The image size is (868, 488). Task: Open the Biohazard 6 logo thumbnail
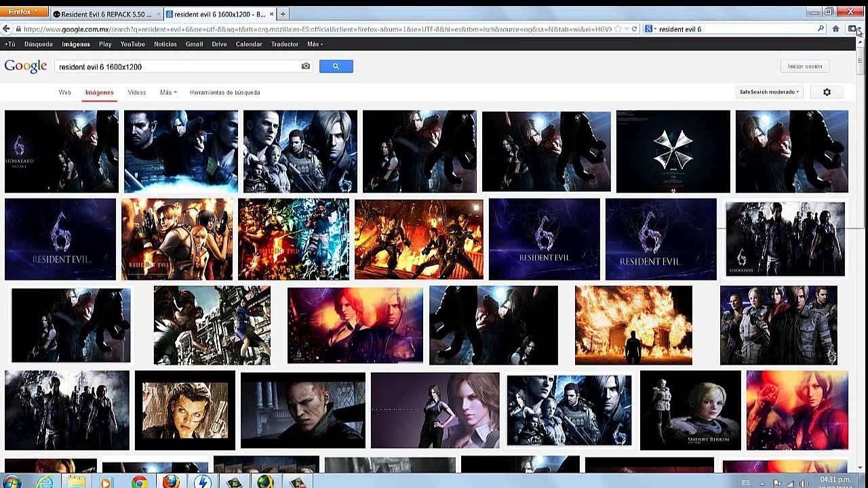click(61, 152)
